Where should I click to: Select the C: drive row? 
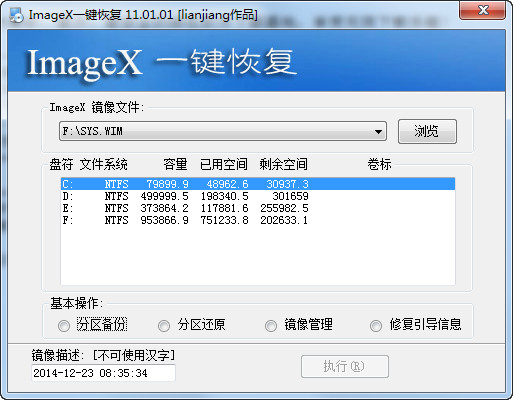[x=258, y=184]
